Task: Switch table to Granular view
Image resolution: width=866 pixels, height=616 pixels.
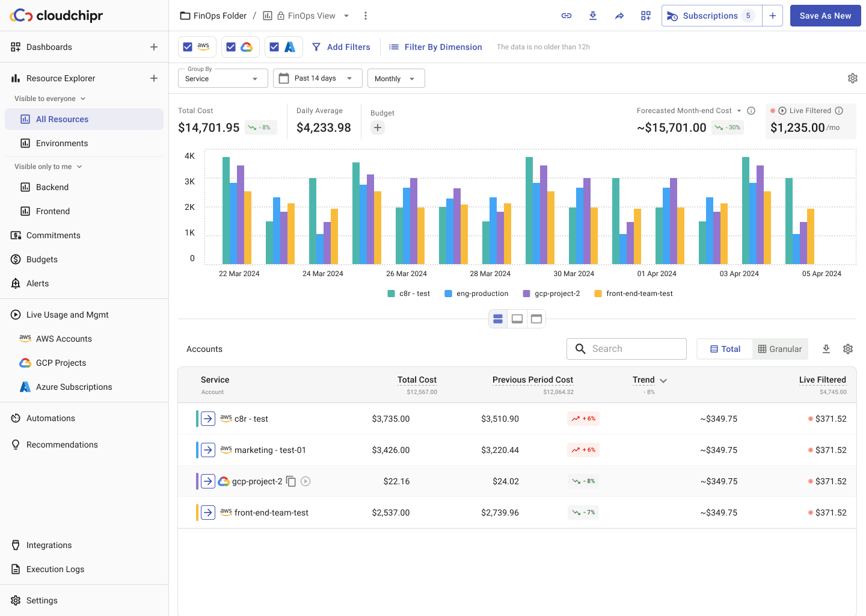Action: click(x=780, y=349)
